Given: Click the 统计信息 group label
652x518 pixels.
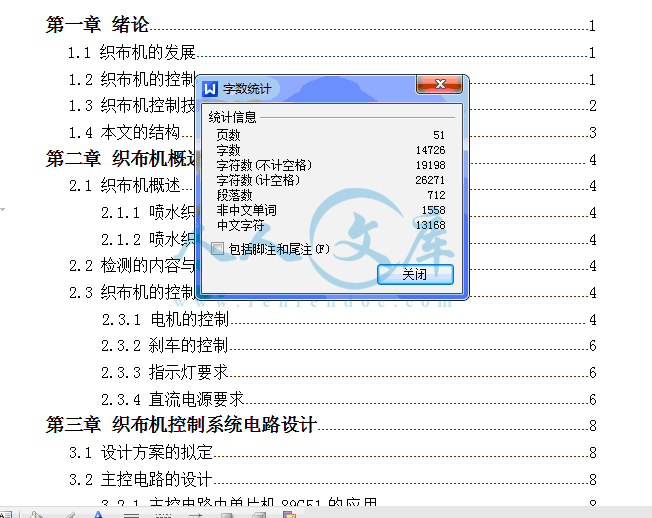Looking at the screenshot, I should point(232,117).
